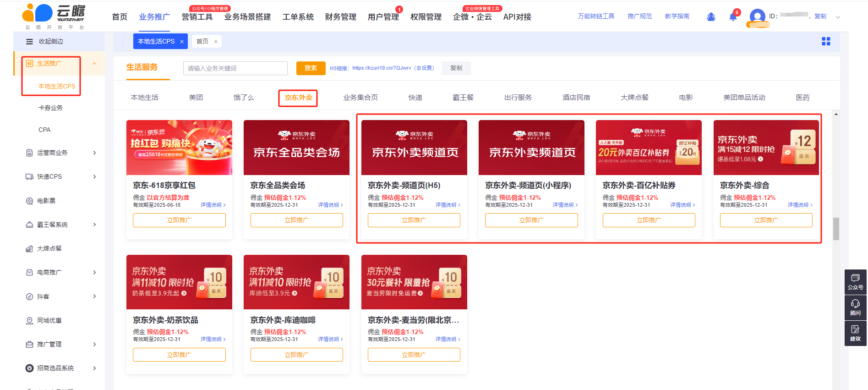The width and height of the screenshot is (868, 390).
Task: Switch to the 霸王餐 category tab
Action: click(x=463, y=98)
